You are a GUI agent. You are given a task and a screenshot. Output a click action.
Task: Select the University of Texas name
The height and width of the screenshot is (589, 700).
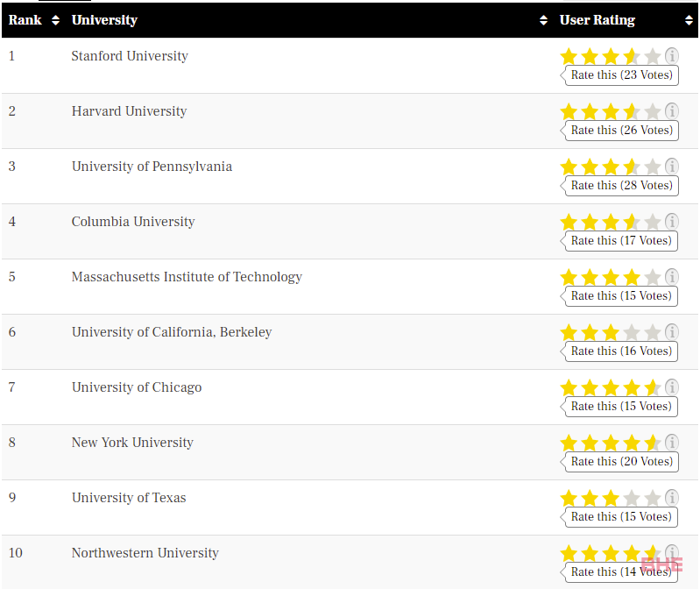[129, 498]
